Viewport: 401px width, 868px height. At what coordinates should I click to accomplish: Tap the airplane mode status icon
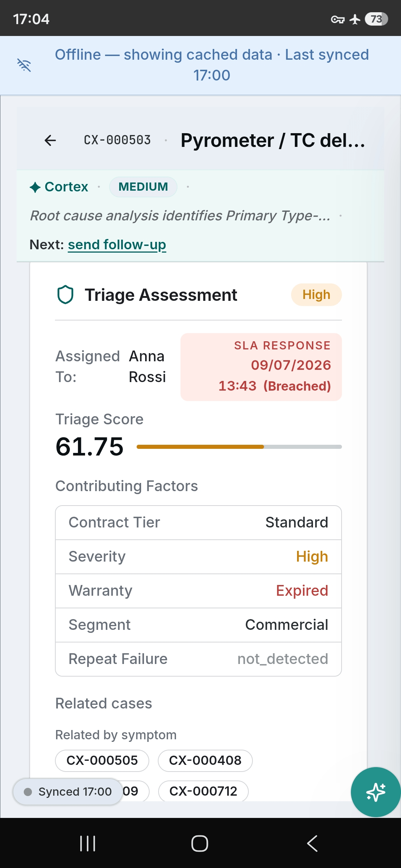click(x=355, y=19)
